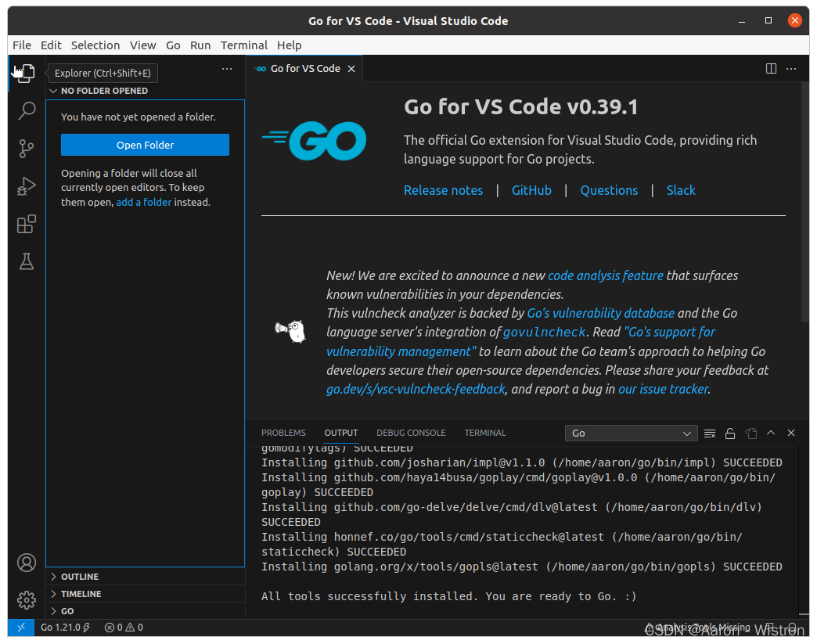Open the Testing flask view

coord(26,261)
